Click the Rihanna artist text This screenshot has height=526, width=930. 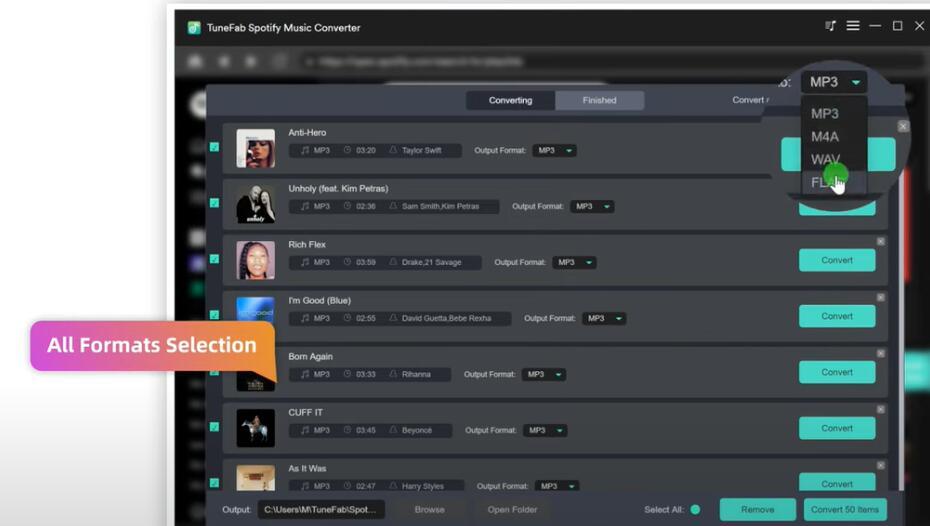(416, 374)
